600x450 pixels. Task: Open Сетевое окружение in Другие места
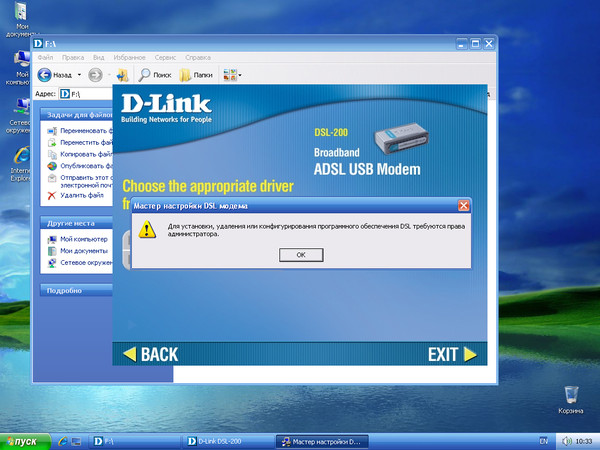(86, 262)
